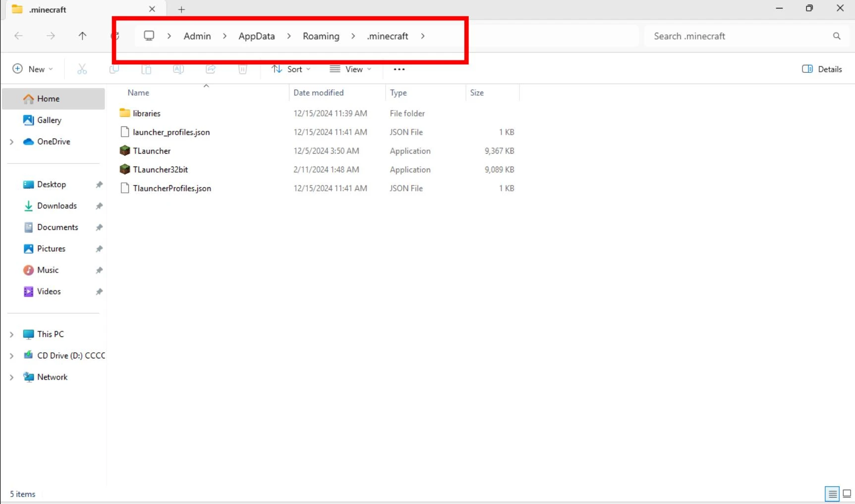Open chevron after .minecraft in path
Image resolution: width=855 pixels, height=504 pixels.
click(x=423, y=36)
